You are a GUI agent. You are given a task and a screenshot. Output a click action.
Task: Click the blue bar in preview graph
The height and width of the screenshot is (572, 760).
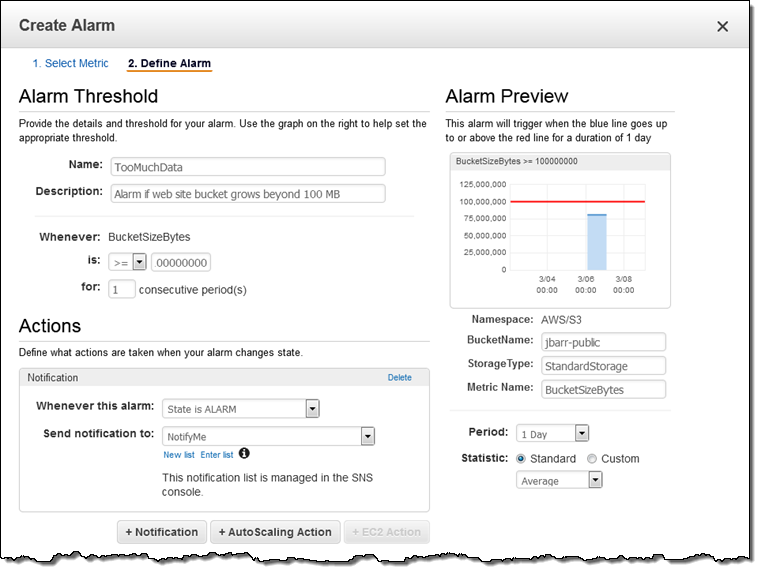(x=596, y=241)
